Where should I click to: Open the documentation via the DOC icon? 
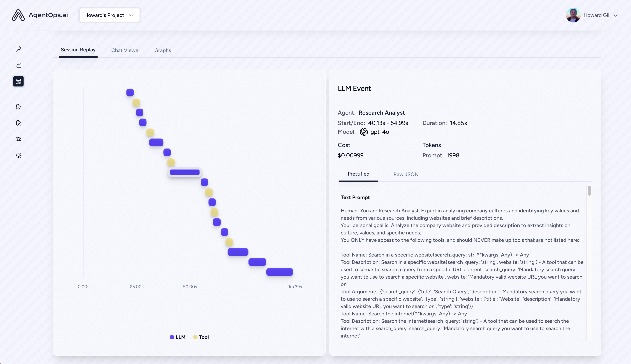coord(19,107)
